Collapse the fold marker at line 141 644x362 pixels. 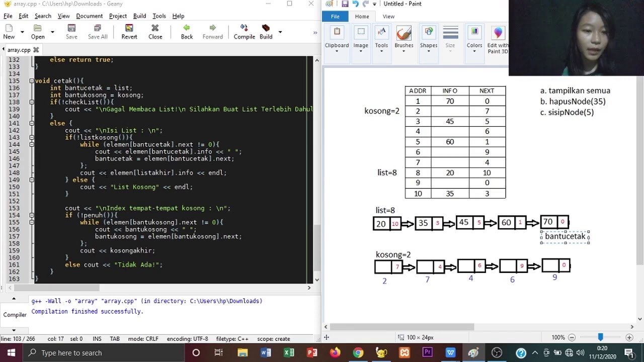coord(32,123)
